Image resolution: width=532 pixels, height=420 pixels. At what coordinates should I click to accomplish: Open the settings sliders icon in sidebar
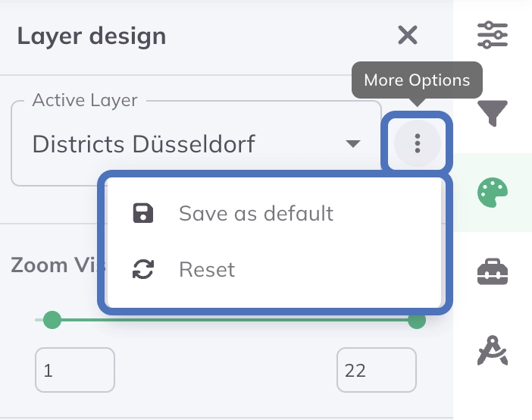493,35
